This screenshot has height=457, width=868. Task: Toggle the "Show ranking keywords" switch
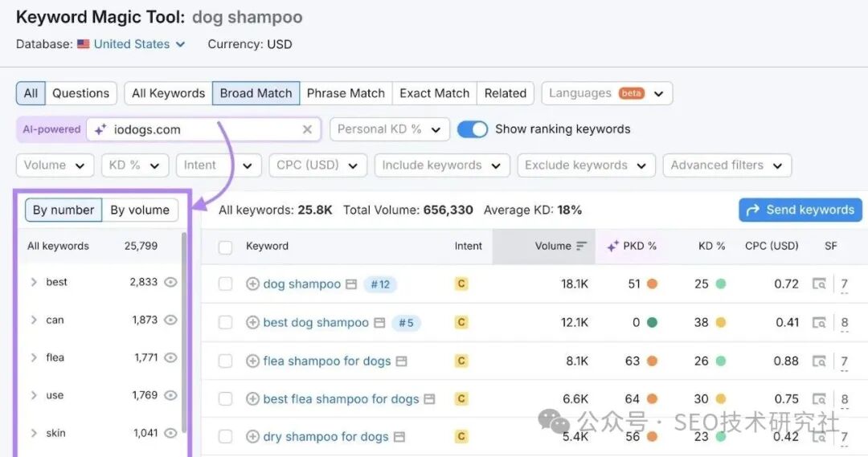473,129
